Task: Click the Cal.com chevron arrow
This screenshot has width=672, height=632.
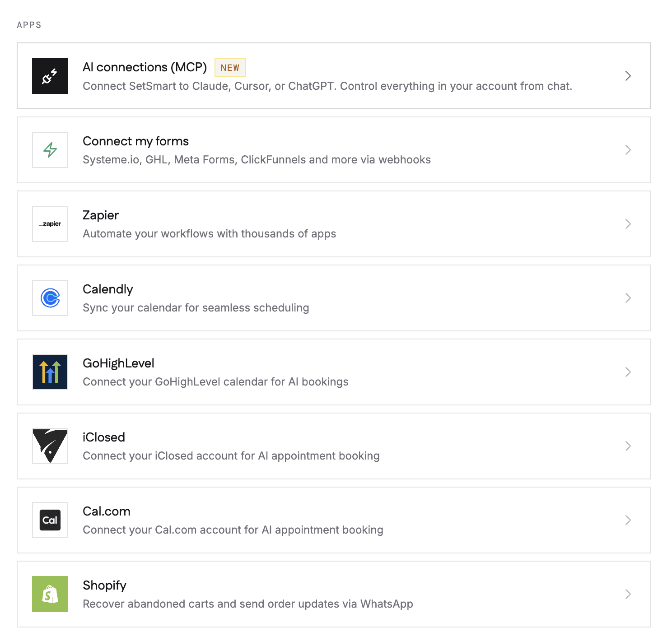Action: click(628, 520)
